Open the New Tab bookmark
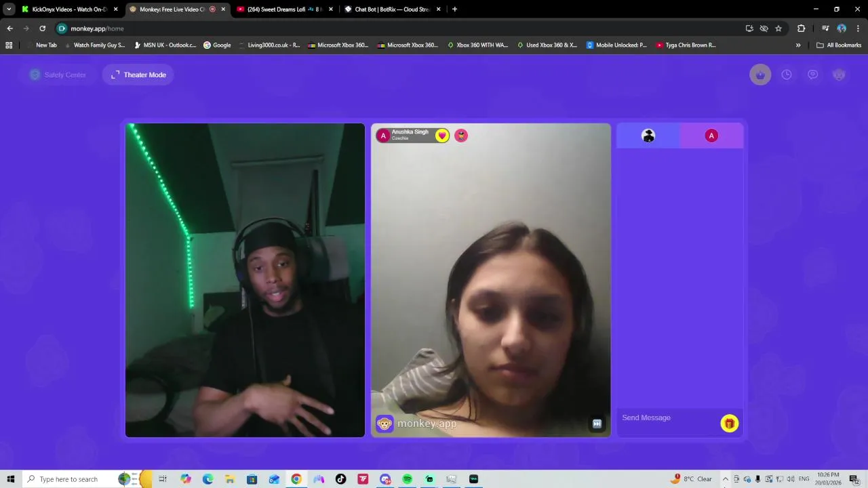This screenshot has width=868, height=488. pos(41,45)
